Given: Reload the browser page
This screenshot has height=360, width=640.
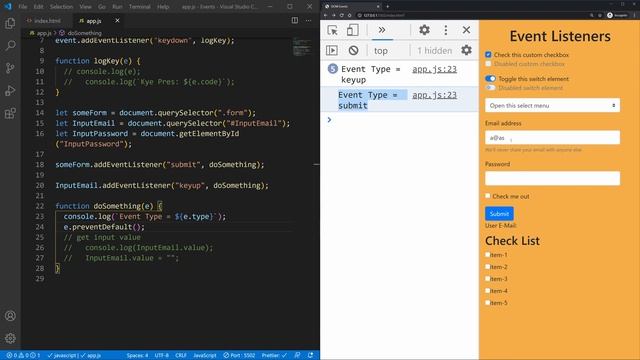Looking at the screenshot, I should (x=342, y=15).
